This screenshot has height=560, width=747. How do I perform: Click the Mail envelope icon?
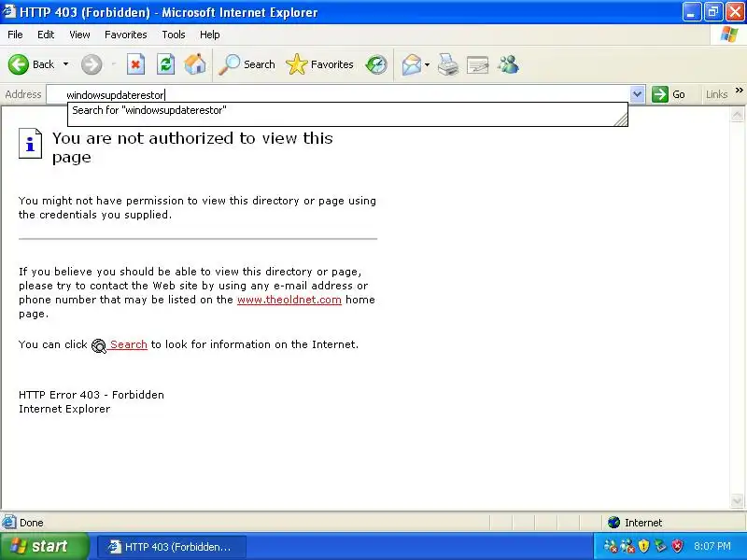[412, 64]
